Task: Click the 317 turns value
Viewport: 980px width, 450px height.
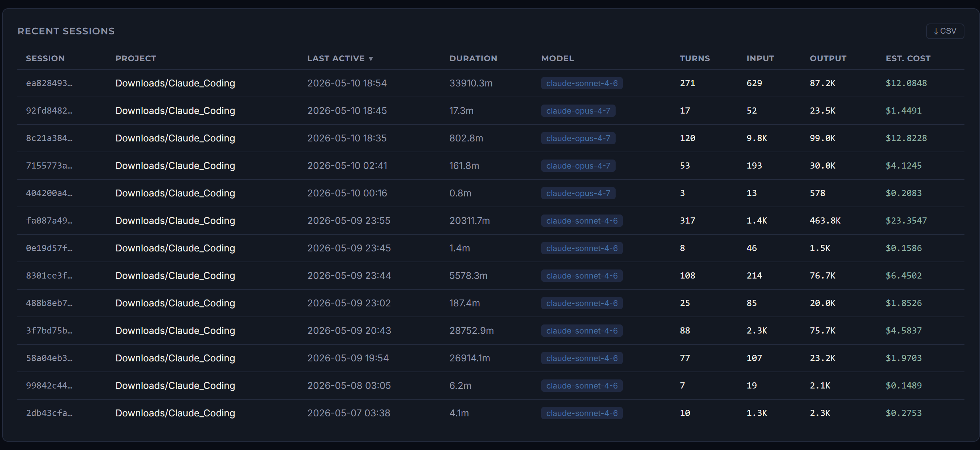Action: [x=687, y=220]
